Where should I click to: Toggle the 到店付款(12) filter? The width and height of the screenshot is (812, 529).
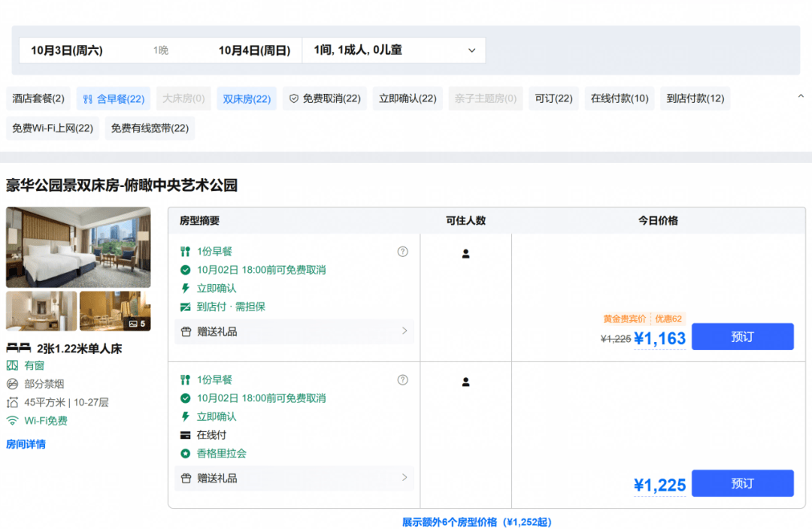pyautogui.click(x=695, y=98)
